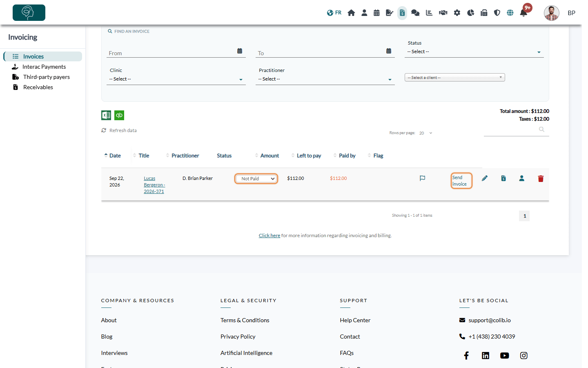Open the handshake icon
Viewport: 588px width, 368px height.
pos(443,13)
